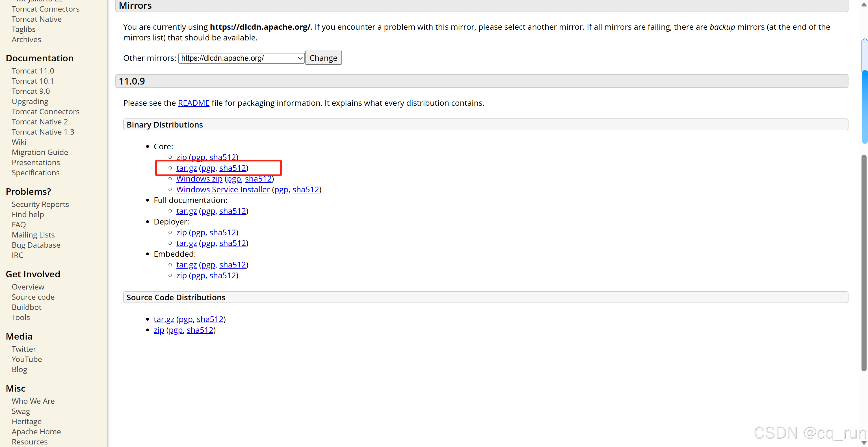Open the FAQ page
This screenshot has width=868, height=447.
click(x=19, y=224)
